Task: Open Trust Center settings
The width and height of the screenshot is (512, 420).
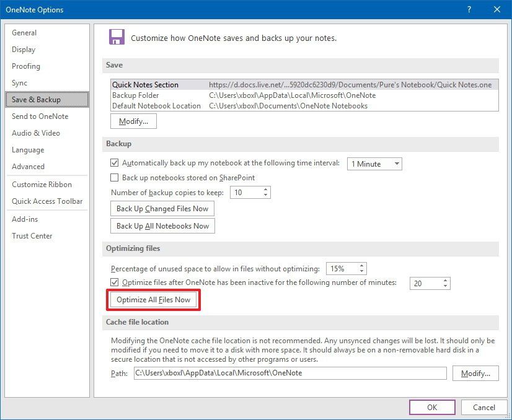Action: [32, 235]
